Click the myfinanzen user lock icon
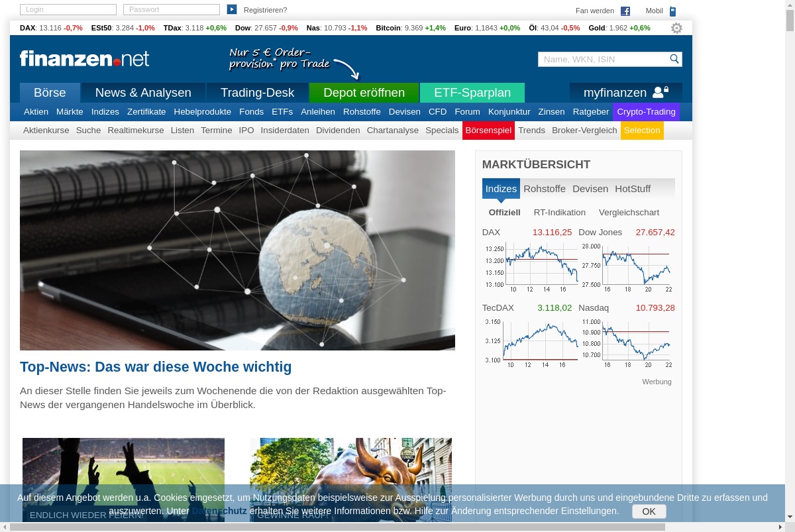The height and width of the screenshot is (532, 795). 661,92
